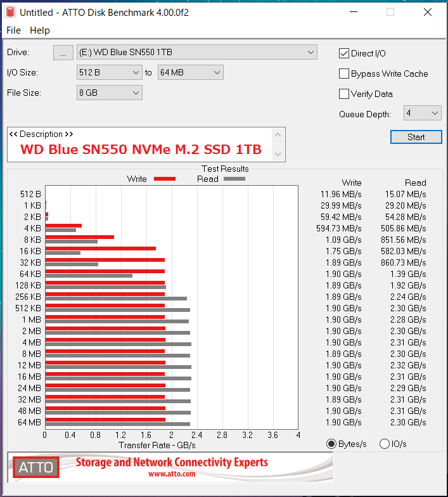Enable Bypass Write Cache checkbox
Viewport: 448px width, 497px height.
coord(343,74)
